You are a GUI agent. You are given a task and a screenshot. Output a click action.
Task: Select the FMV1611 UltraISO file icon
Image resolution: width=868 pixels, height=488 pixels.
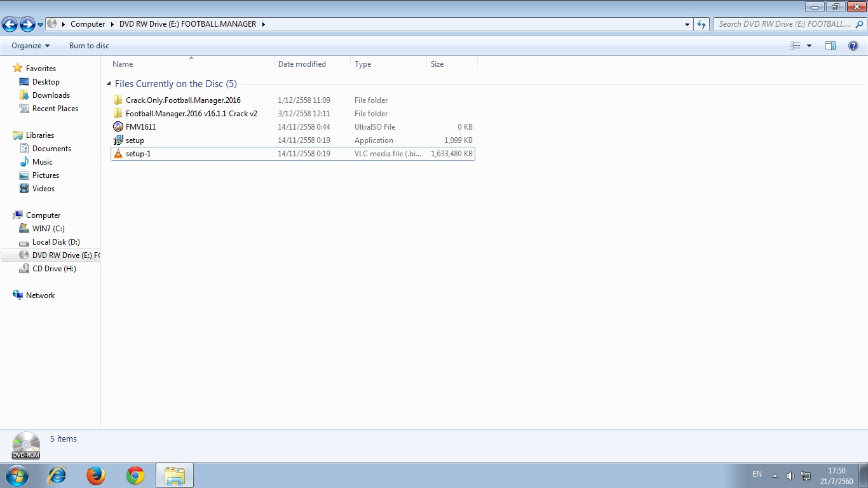tap(118, 127)
